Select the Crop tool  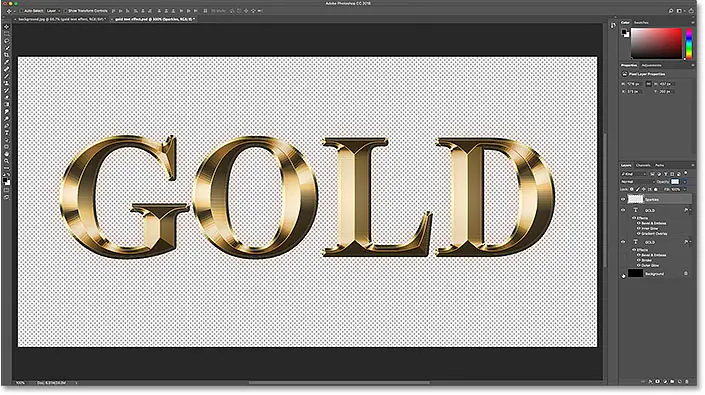[6, 55]
